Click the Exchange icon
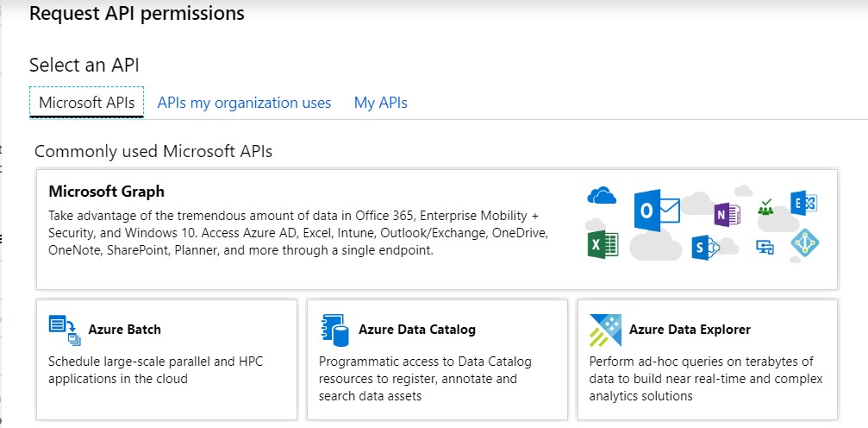 (804, 203)
